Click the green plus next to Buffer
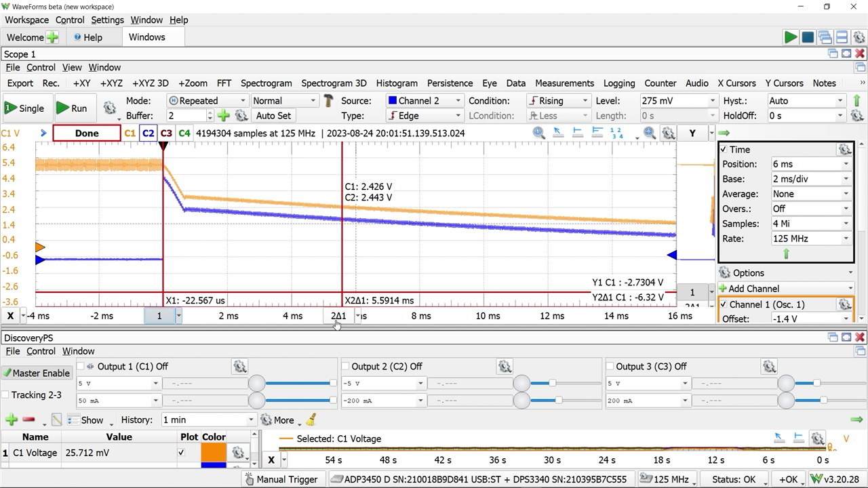Viewport: 868px width, 488px height. click(x=223, y=116)
